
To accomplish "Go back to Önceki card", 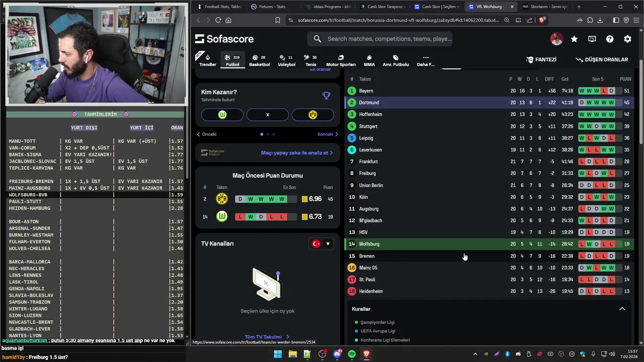I will pos(206,134).
